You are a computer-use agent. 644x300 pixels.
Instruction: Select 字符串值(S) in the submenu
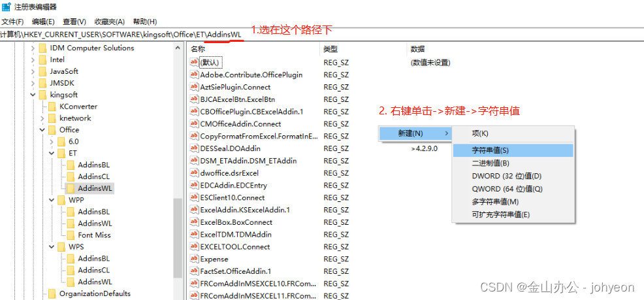[x=513, y=150]
